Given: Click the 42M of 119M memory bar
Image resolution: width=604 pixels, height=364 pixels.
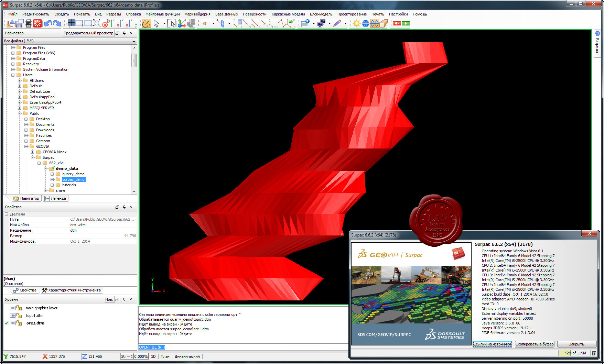Looking at the screenshot, I should pyautogui.click(x=575, y=353).
